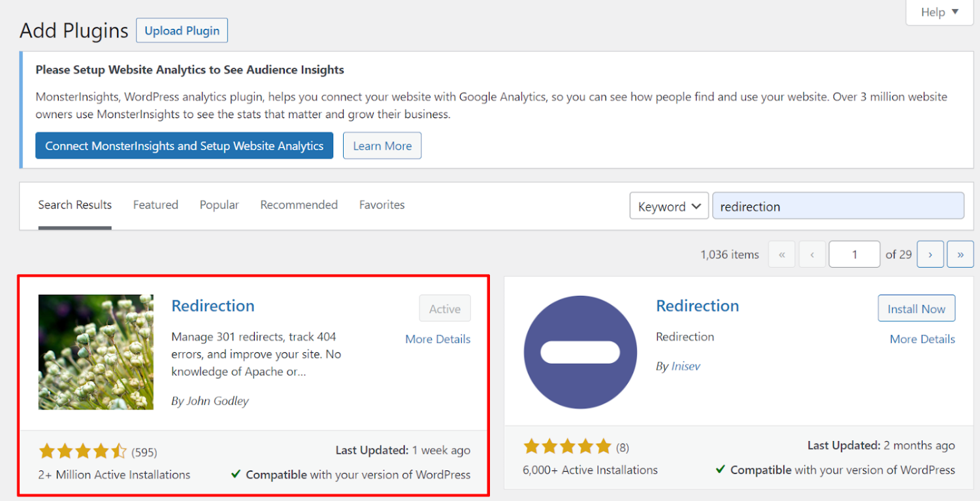Click the Upload Plugin button

pyautogui.click(x=182, y=31)
